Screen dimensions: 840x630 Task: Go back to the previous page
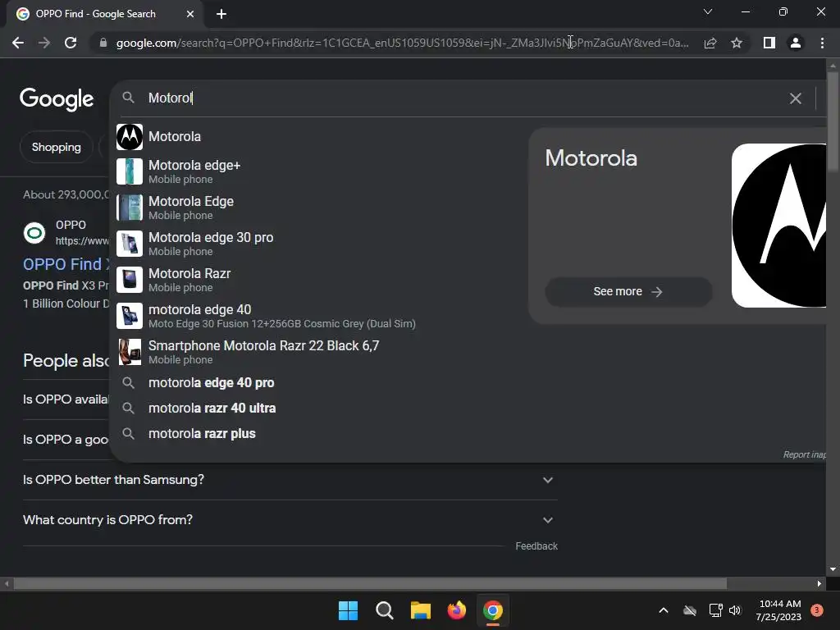pos(18,43)
